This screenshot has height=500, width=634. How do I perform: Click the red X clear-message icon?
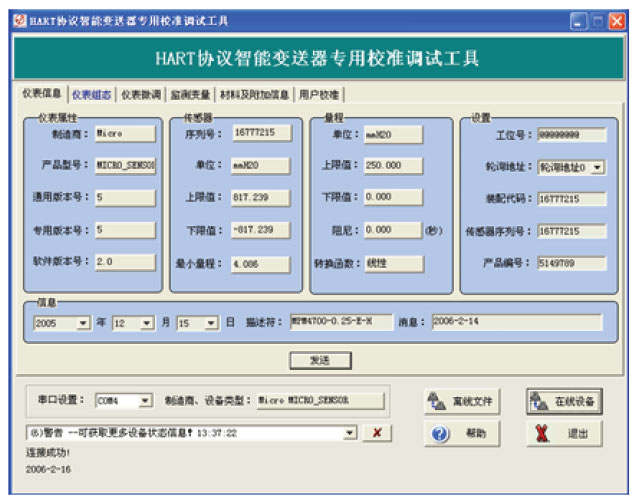click(376, 432)
